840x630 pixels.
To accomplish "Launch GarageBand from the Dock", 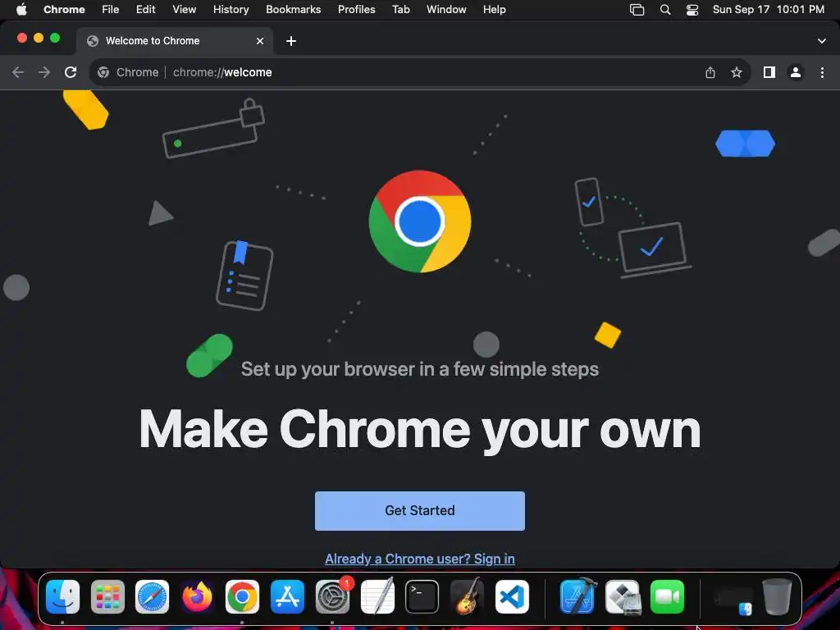I will tap(467, 597).
